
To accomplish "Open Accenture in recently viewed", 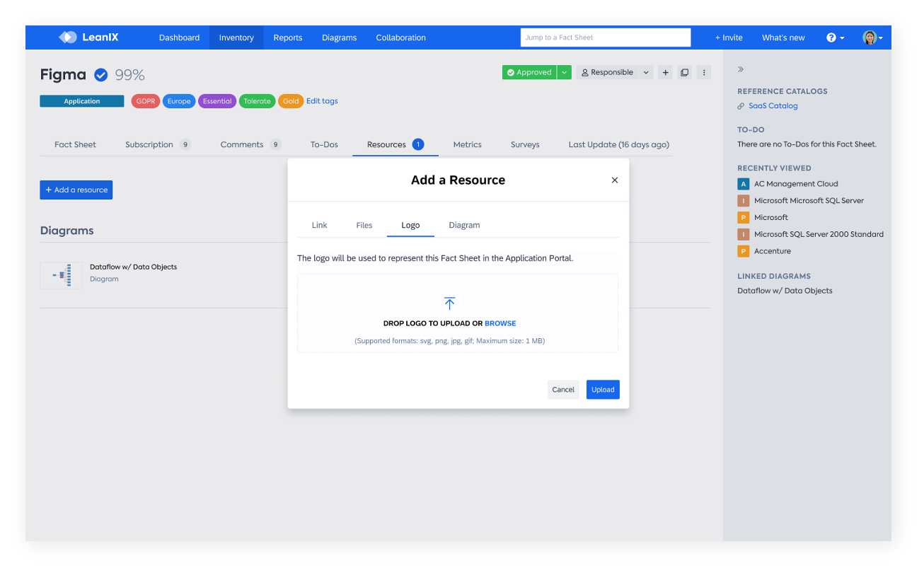I will pos(773,251).
